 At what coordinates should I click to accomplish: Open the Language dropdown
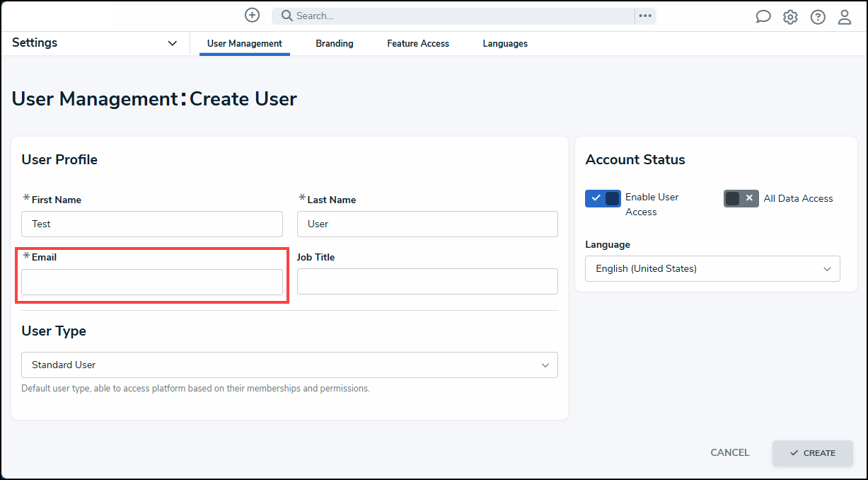click(x=712, y=268)
